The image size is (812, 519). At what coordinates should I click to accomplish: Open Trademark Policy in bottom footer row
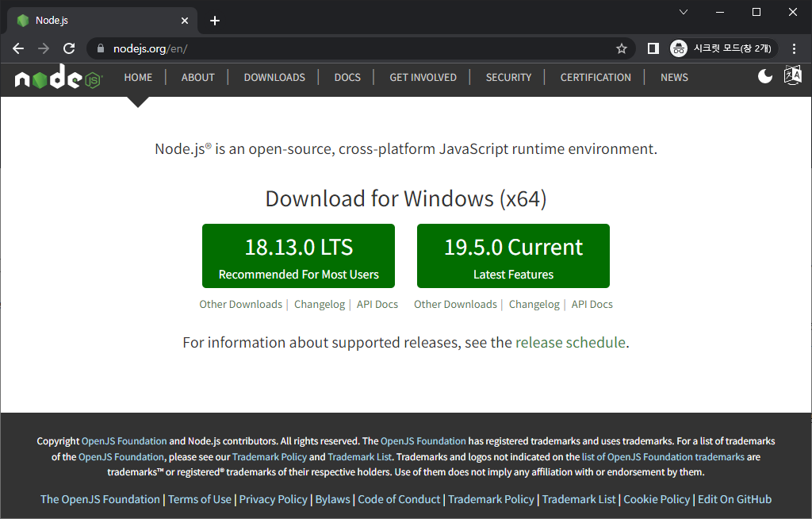[491, 499]
